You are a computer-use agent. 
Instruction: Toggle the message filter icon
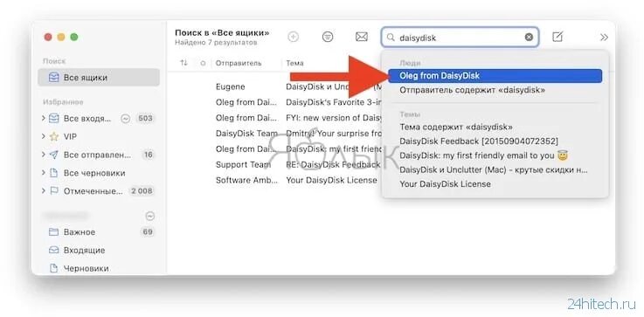[x=328, y=37]
